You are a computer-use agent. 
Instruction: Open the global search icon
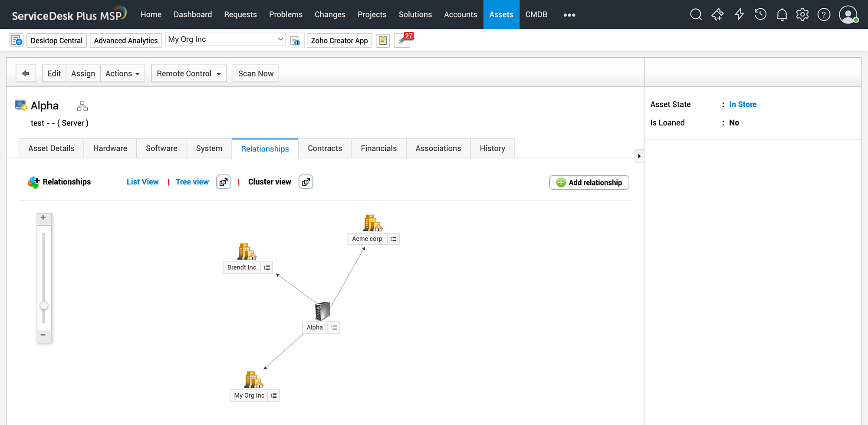point(696,14)
